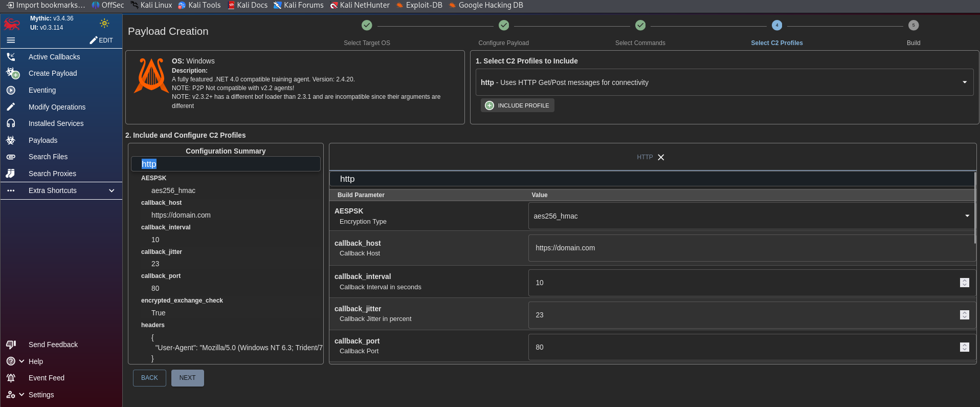Open the Payloads menu item
This screenshot has height=407, width=980.
(43, 140)
